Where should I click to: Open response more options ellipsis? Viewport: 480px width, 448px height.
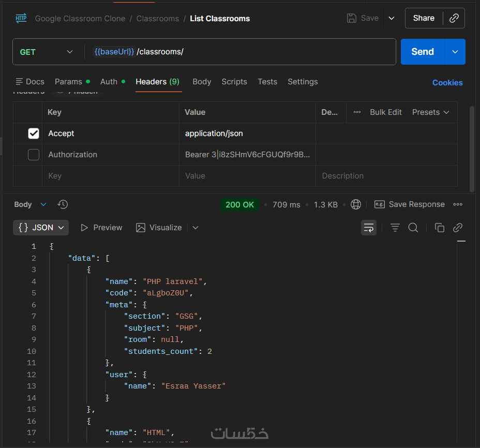458,204
